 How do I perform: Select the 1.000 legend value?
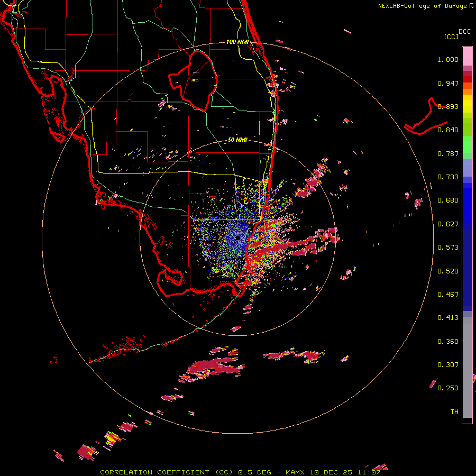coord(448,59)
